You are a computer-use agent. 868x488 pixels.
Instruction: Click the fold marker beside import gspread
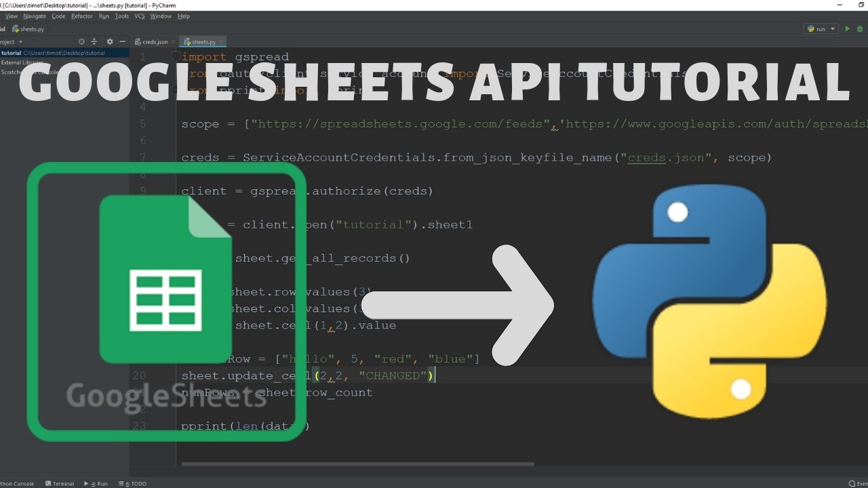176,57
